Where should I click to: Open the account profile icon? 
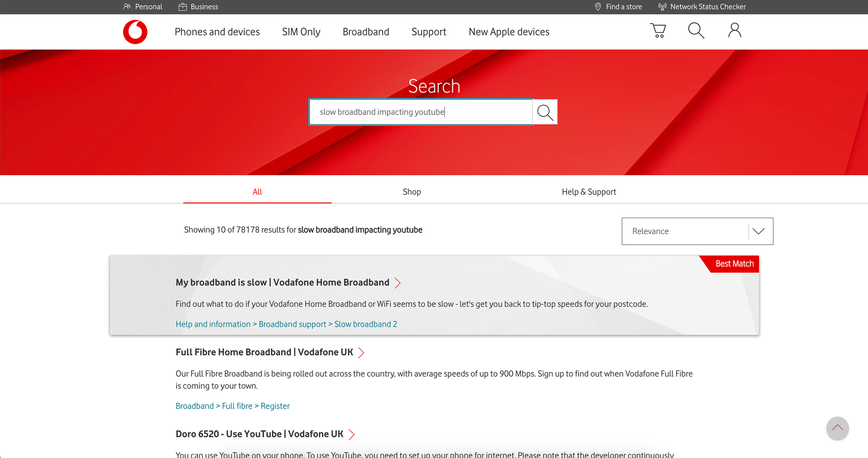[x=735, y=31]
